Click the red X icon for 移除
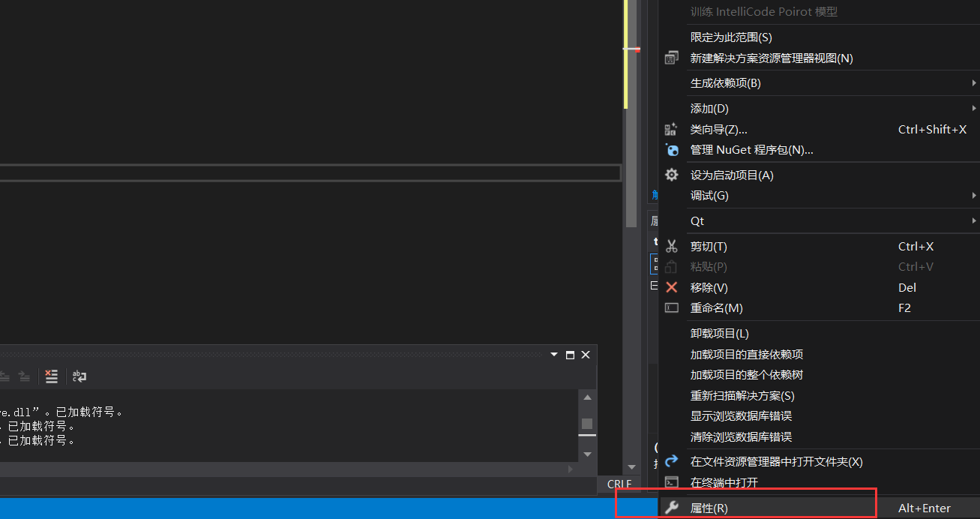 (672, 287)
